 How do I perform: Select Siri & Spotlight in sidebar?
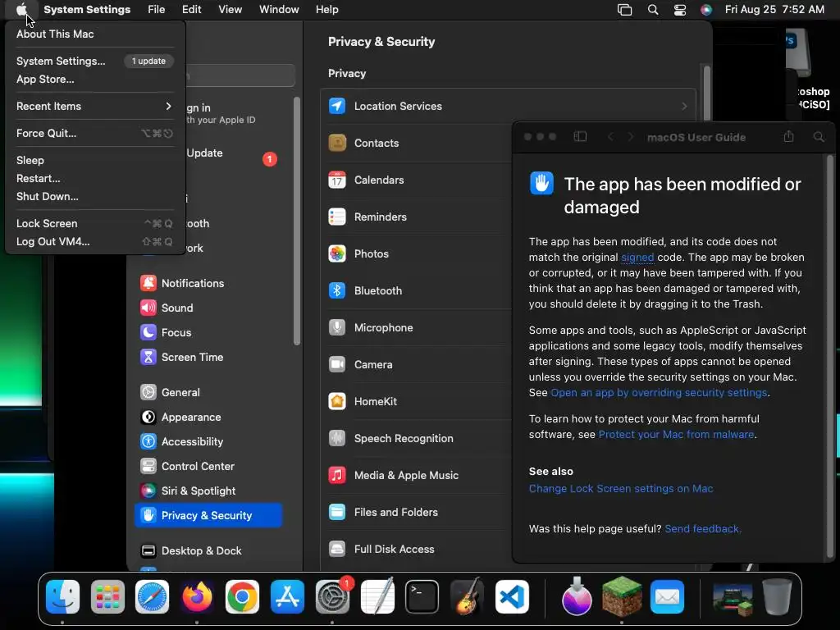208,491
